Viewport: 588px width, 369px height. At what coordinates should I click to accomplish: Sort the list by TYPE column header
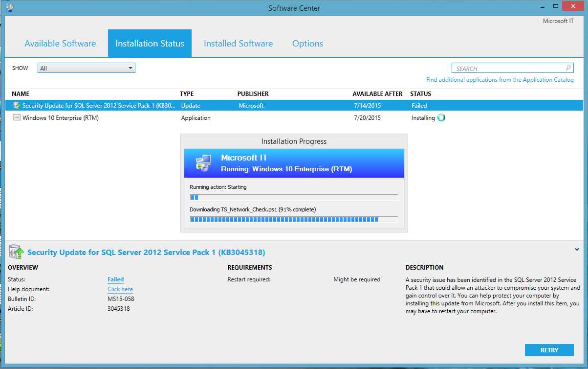coord(187,93)
